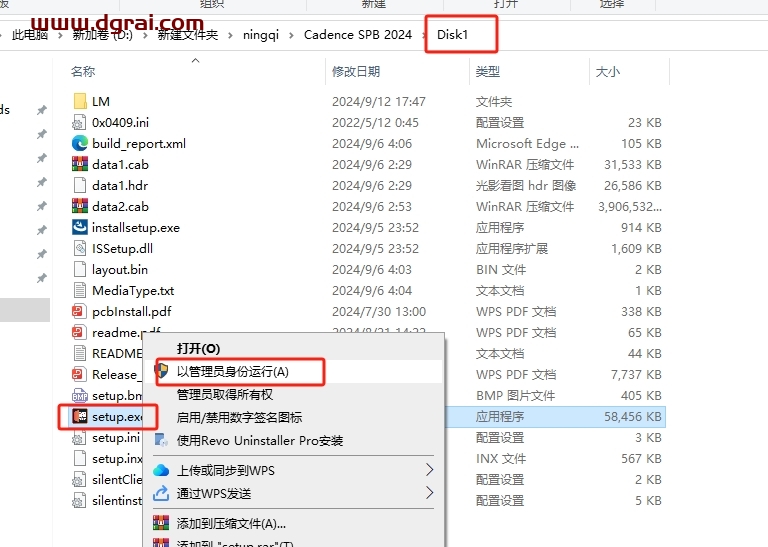The image size is (768, 547).
Task: Click the Microsoft Edge type cell
Action: click(528, 143)
